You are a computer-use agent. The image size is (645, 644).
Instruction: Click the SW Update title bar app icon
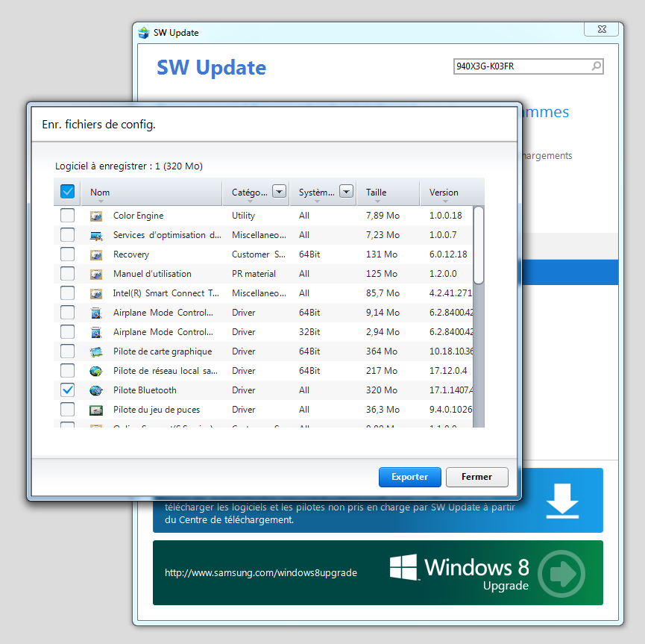coord(144,33)
